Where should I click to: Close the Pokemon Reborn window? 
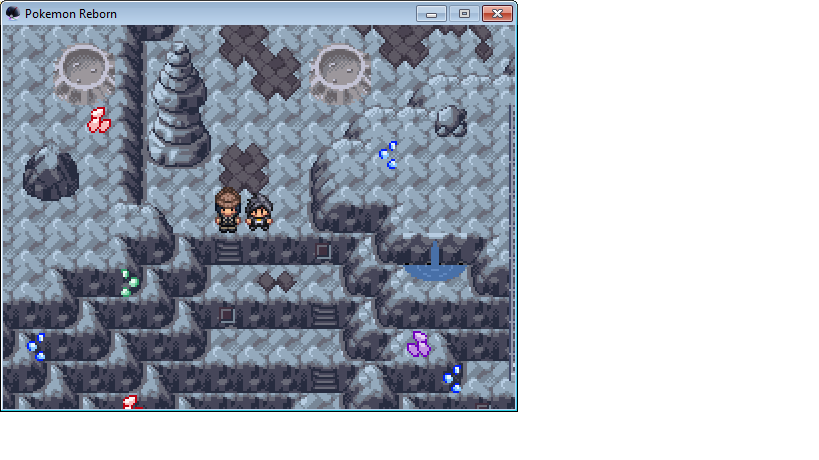[x=497, y=14]
